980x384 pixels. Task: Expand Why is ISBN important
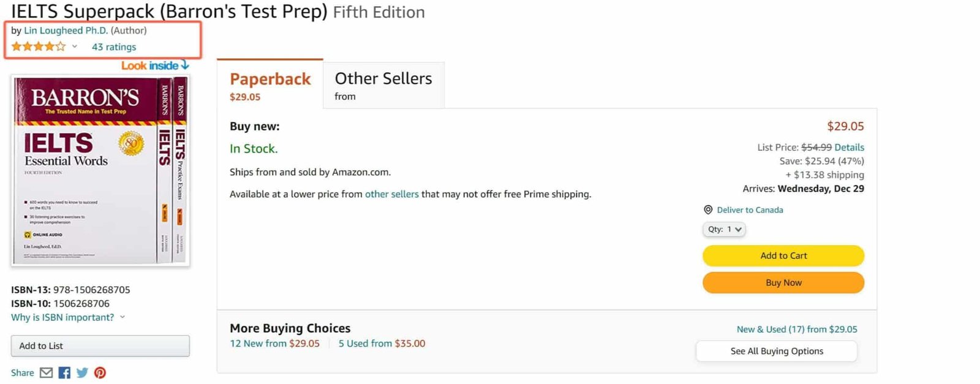pos(67,317)
